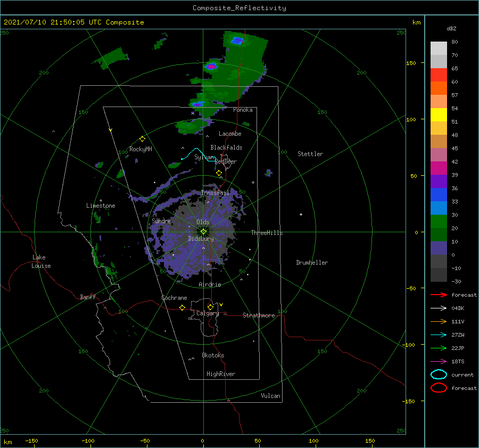Click the Vulcan city label

[x=270, y=396]
